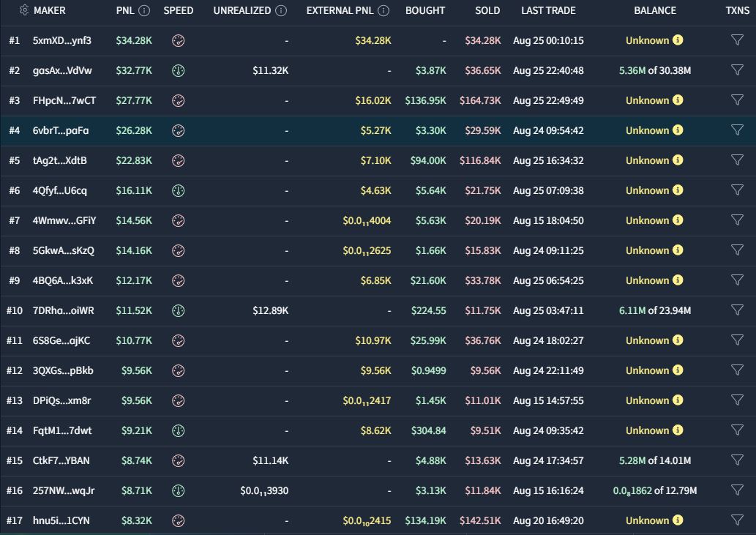Image resolution: width=756 pixels, height=535 pixels.
Task: Click the EXTERNAL PNL info icon
Action: click(383, 10)
